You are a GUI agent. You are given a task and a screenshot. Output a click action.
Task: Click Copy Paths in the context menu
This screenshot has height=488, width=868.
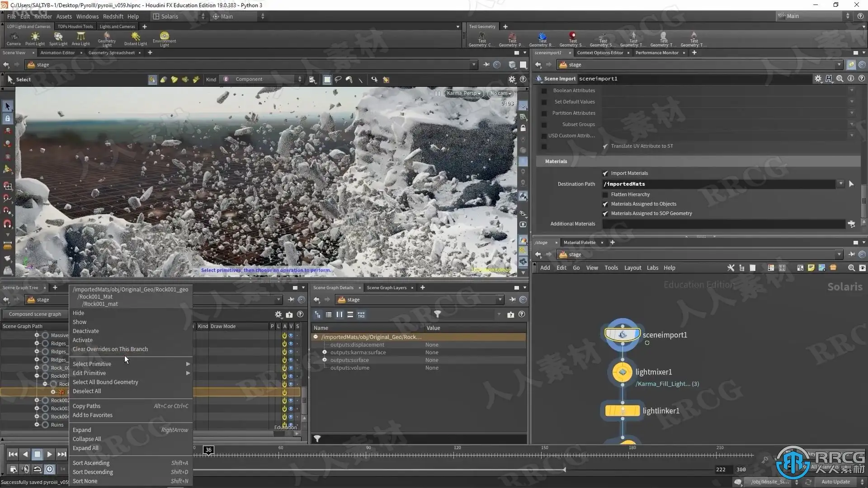pyautogui.click(x=87, y=406)
